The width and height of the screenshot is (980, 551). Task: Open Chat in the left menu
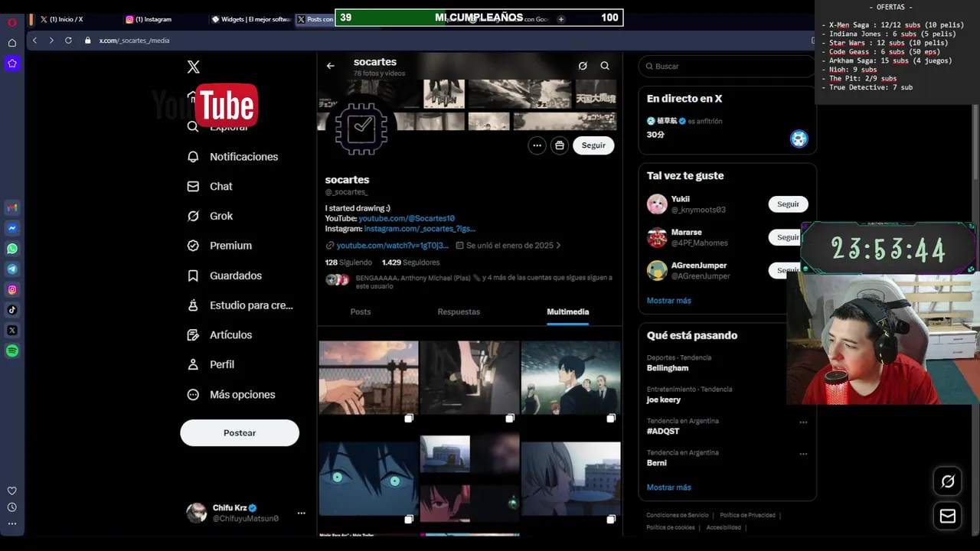211,187
